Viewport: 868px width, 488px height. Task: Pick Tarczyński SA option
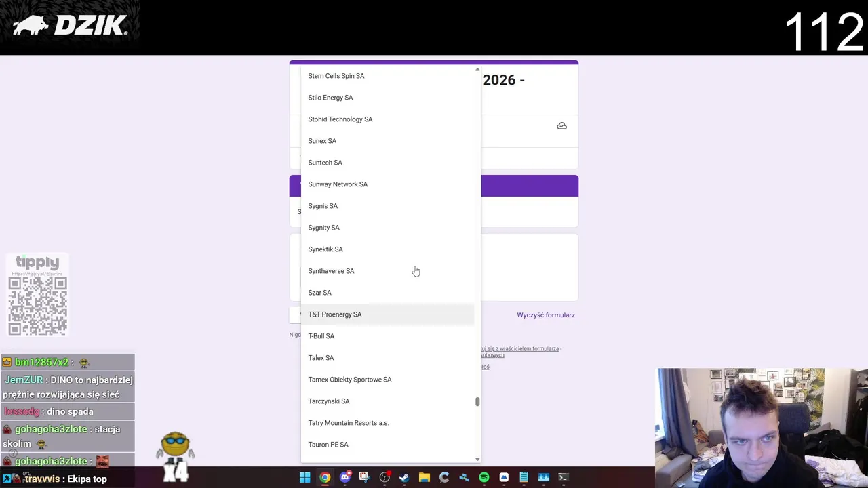click(387, 401)
